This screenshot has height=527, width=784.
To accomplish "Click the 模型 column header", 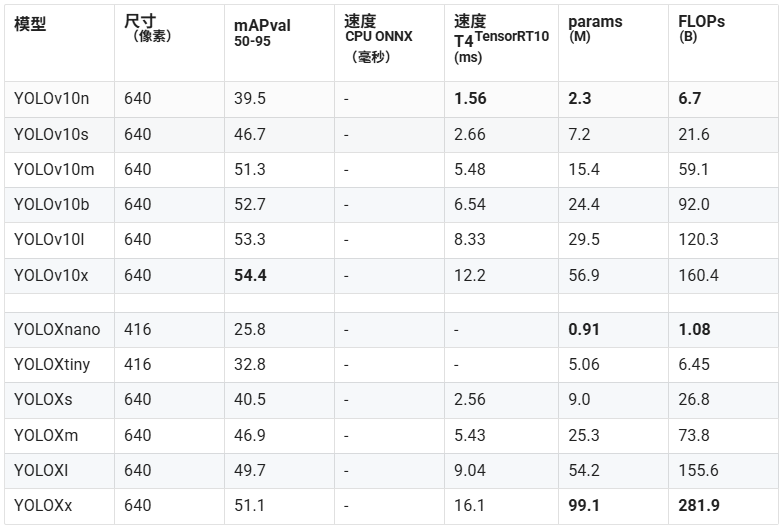I will coord(30,24).
